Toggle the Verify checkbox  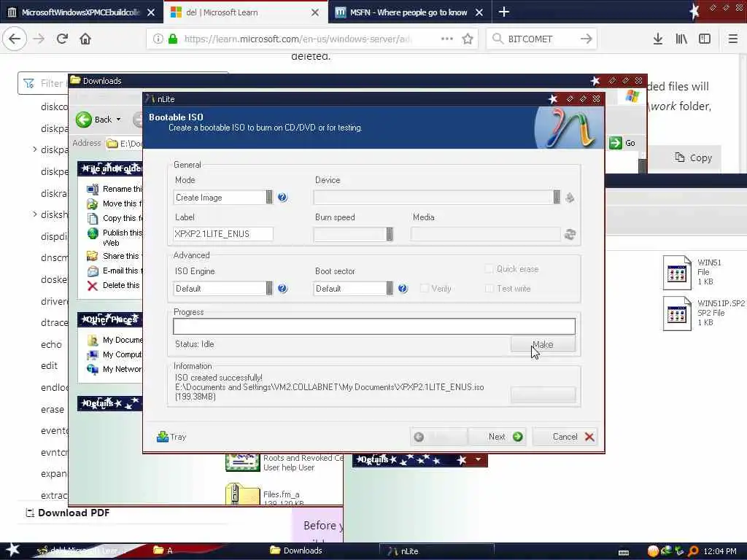pos(425,288)
